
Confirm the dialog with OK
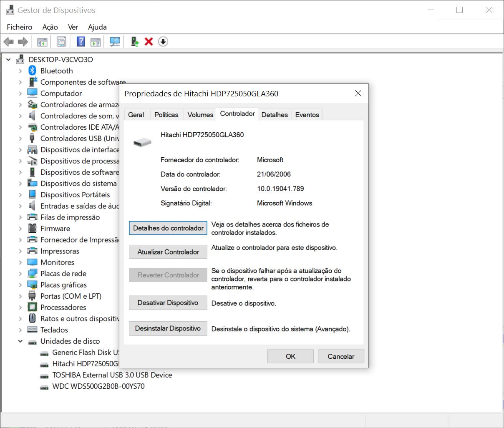pos(290,356)
